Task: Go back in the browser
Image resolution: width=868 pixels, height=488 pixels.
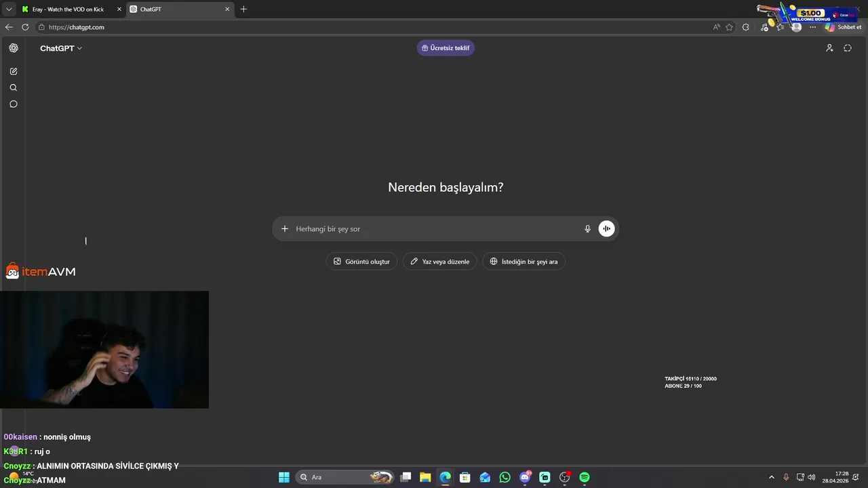Action: click(x=9, y=27)
